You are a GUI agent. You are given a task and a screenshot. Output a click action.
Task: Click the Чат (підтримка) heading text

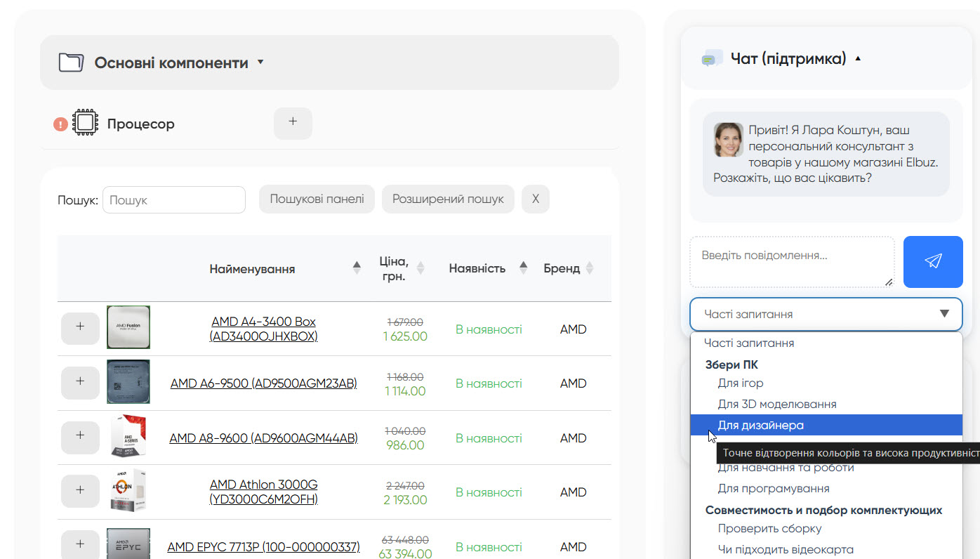(x=788, y=59)
